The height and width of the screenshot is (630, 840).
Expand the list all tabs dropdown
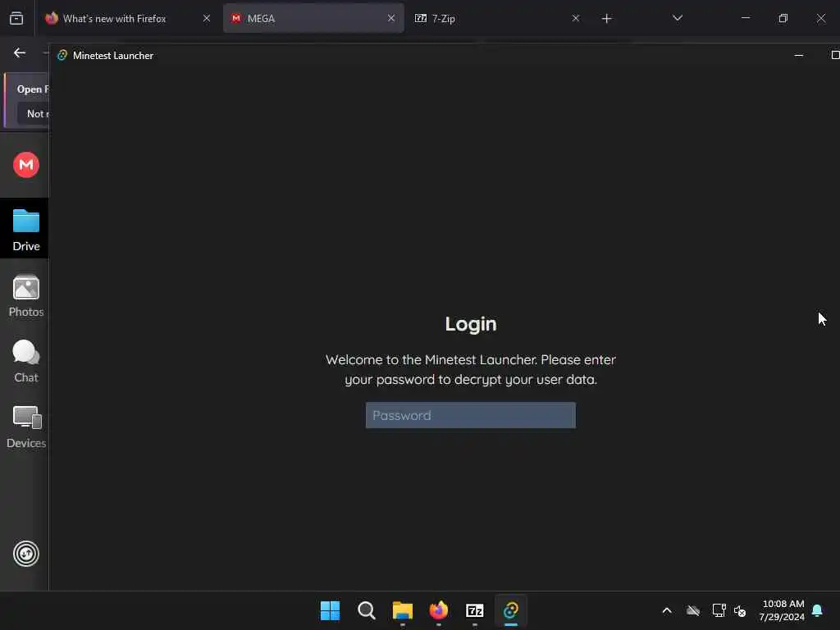pyautogui.click(x=677, y=18)
